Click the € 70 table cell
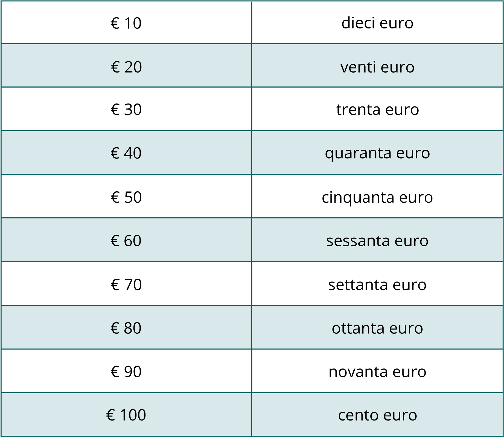The height and width of the screenshot is (438, 504). [126, 284]
